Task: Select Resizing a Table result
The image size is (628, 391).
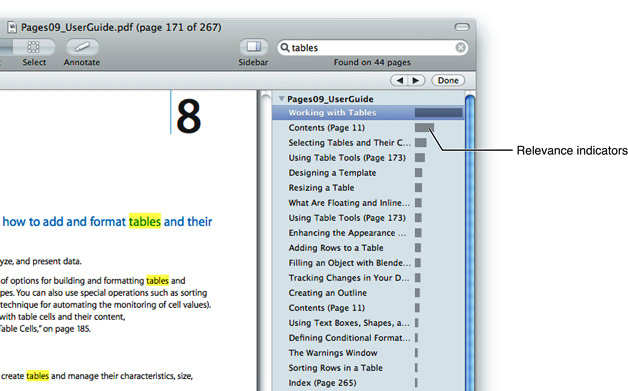Action: click(368, 188)
